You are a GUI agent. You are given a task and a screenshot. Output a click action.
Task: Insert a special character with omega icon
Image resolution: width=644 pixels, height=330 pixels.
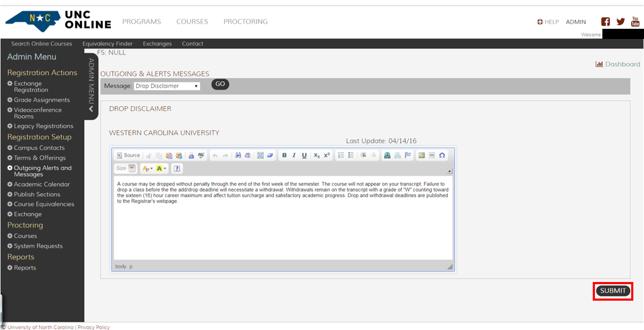pos(442,155)
